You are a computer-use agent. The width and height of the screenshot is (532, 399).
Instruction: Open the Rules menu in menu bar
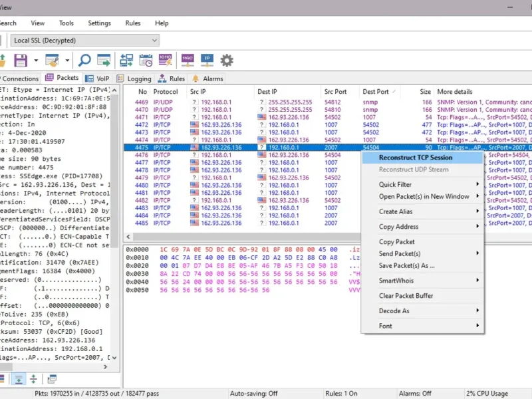[133, 23]
